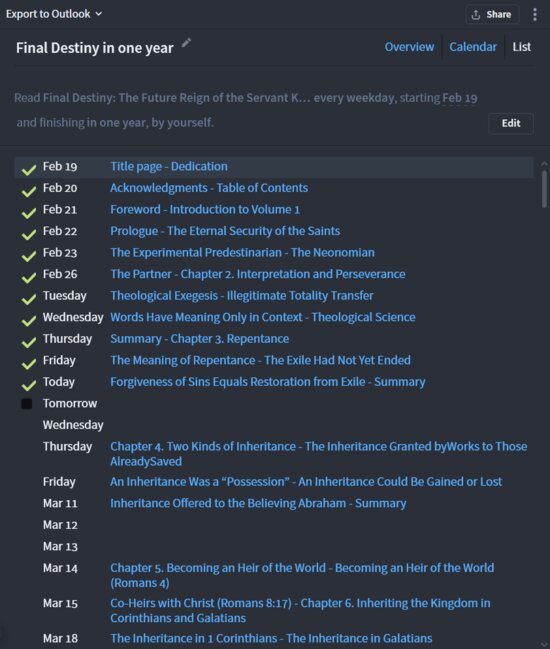Click the Edit button
550x649 pixels.
click(x=511, y=123)
